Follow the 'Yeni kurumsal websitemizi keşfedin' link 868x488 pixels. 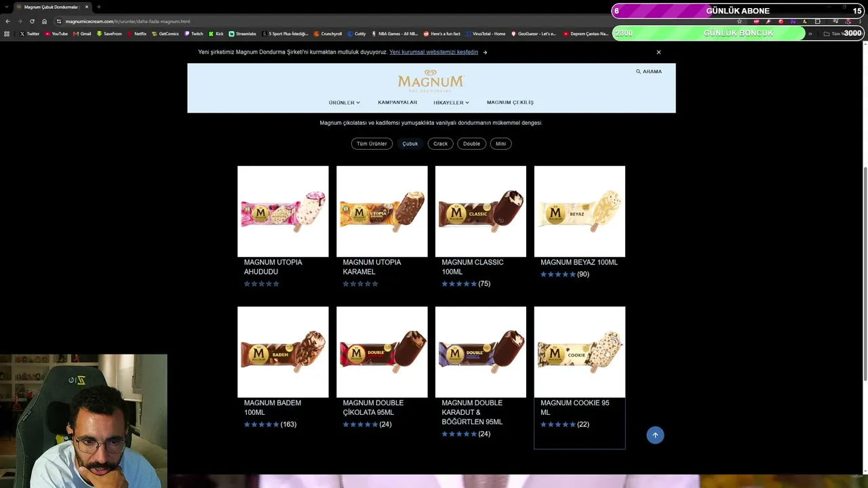pos(433,52)
